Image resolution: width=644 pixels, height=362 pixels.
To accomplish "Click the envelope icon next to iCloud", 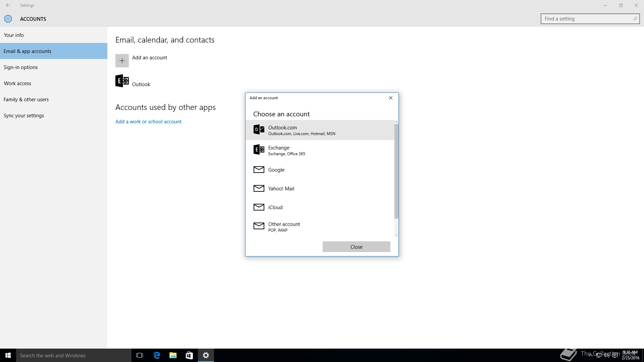I will [259, 207].
